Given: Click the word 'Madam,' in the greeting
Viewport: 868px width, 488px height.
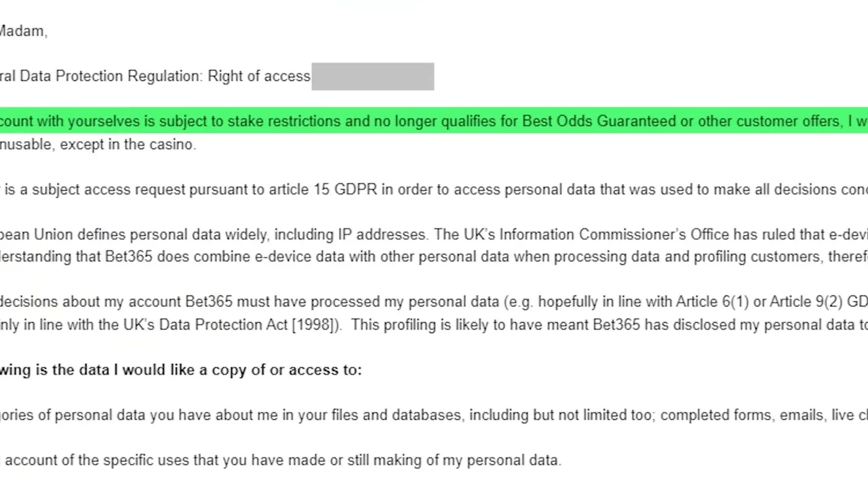Looking at the screenshot, I should pyautogui.click(x=23, y=31).
